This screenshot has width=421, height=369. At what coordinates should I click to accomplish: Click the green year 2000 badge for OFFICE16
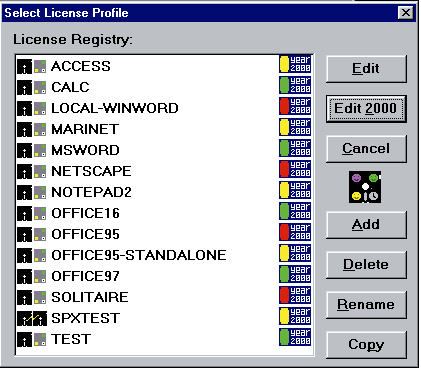point(295,211)
